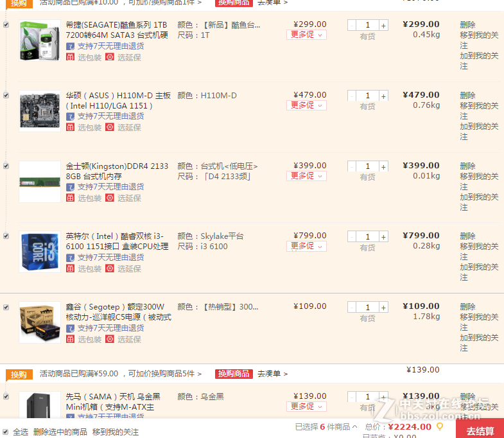Click 去结算 checkout button
Viewport: 504px width, 438px height.
tap(480, 429)
